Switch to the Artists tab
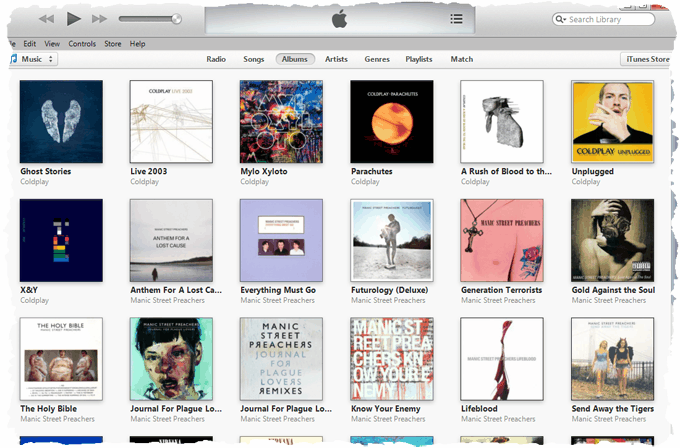The width and height of the screenshot is (680, 448). click(336, 59)
